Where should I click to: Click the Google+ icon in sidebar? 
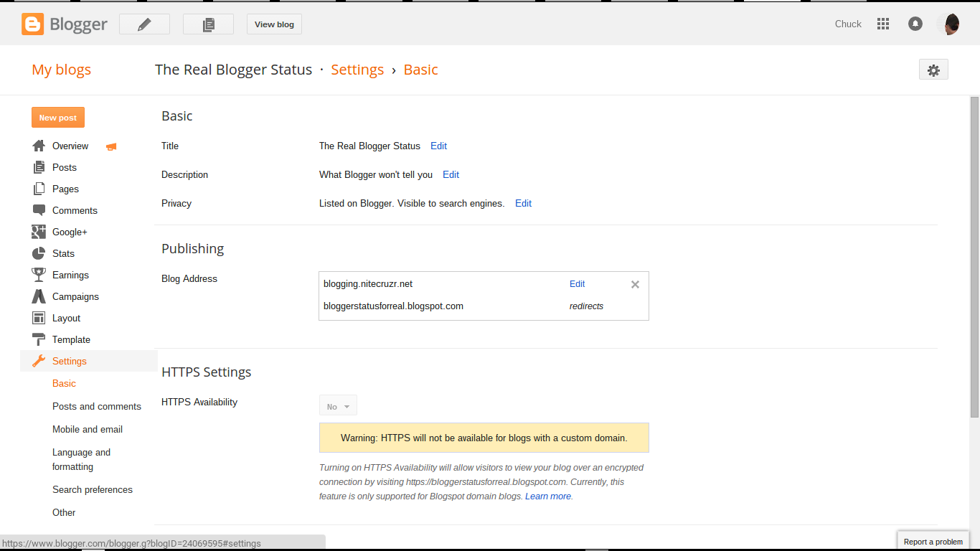(39, 232)
